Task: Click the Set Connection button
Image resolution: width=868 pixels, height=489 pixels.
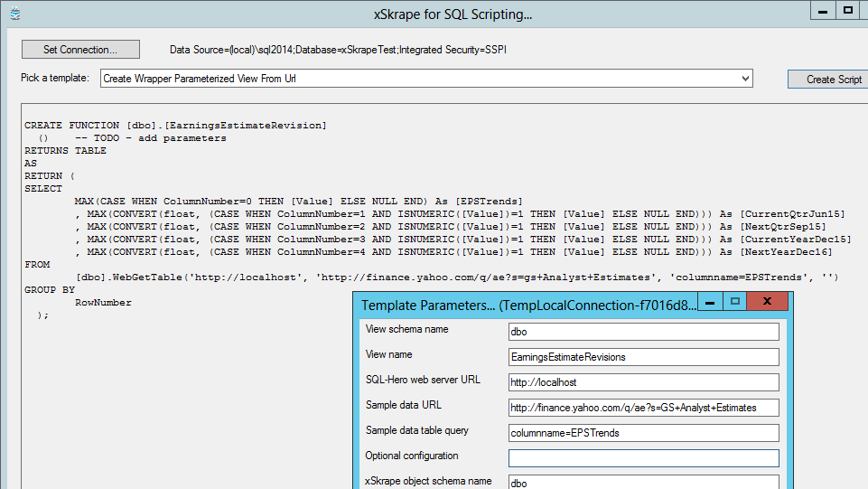Action: 80,50
